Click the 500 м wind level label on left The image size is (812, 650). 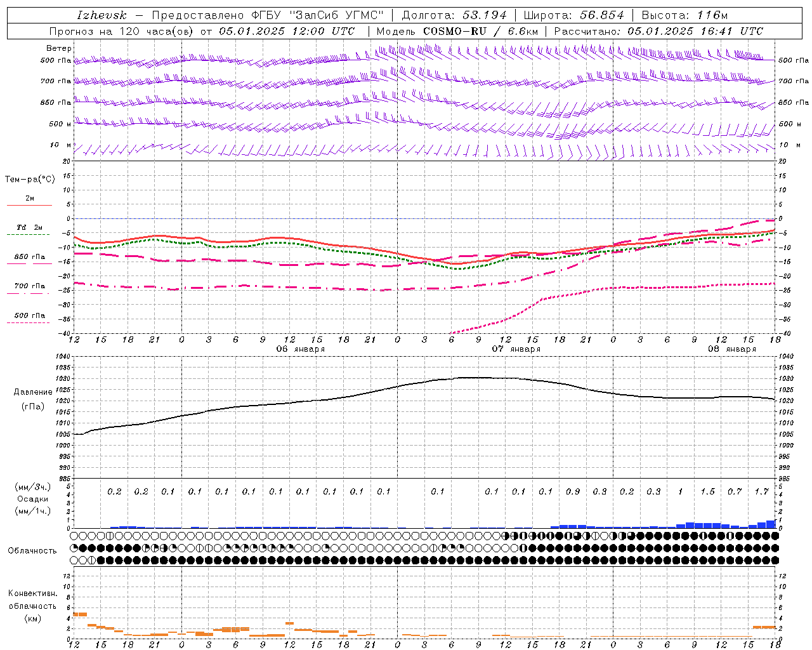61,124
